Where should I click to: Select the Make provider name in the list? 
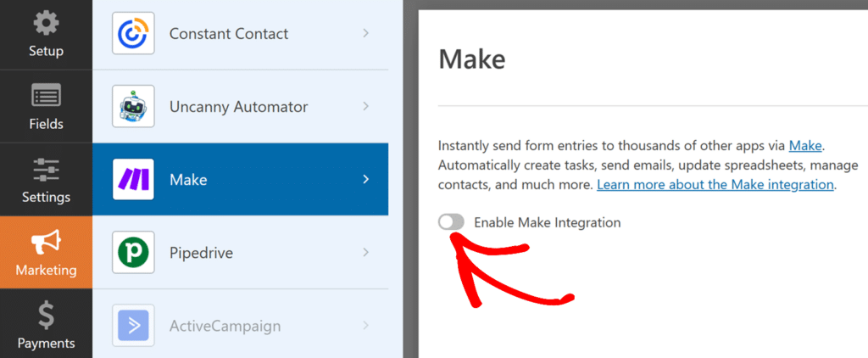tap(188, 180)
